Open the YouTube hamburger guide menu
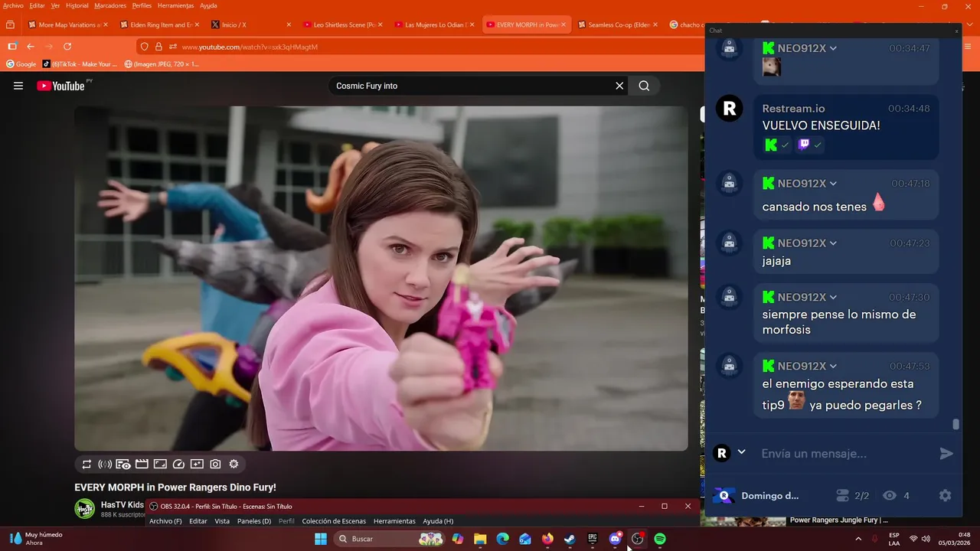 pos(18,86)
